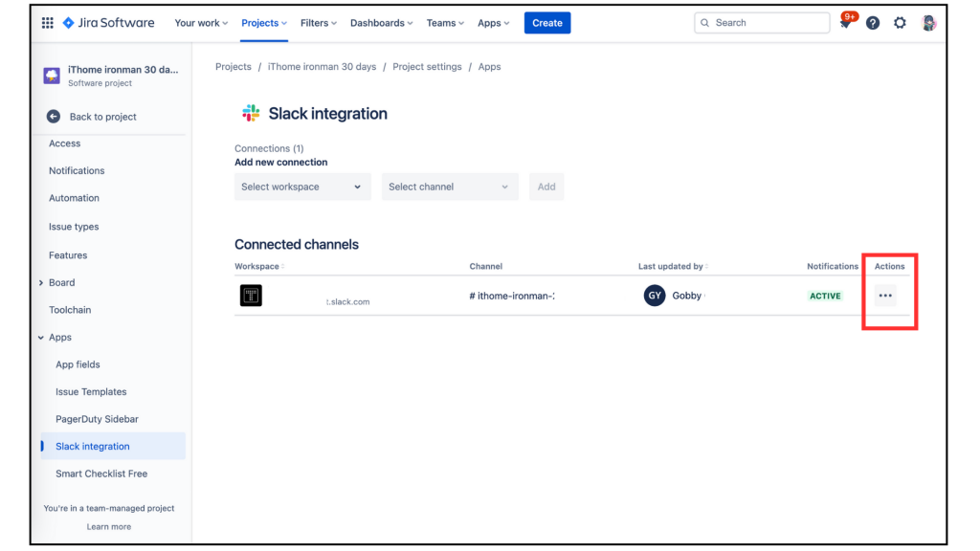Click the slack.com workspace URL
The width and height of the screenshot is (980, 551).
coord(347,301)
